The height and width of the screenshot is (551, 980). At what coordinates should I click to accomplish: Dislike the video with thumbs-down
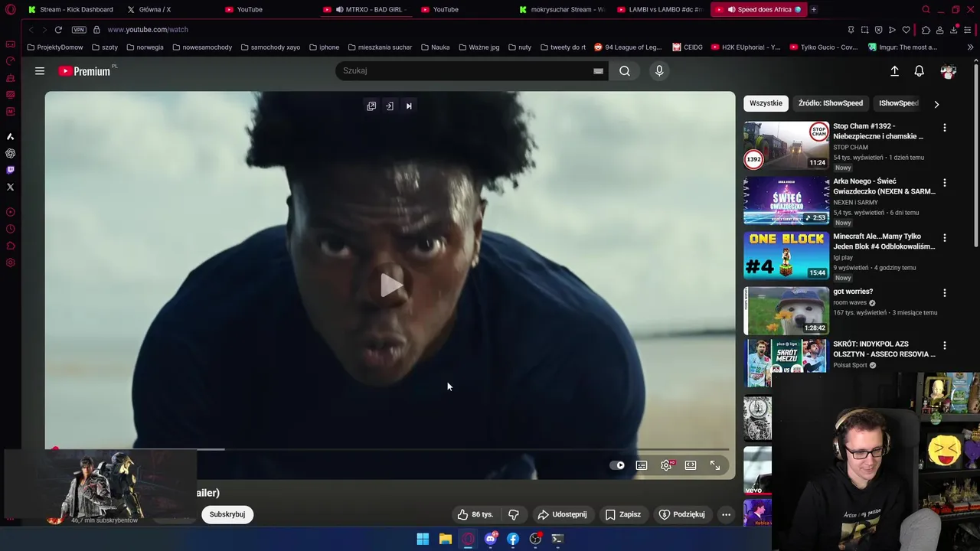[514, 514]
